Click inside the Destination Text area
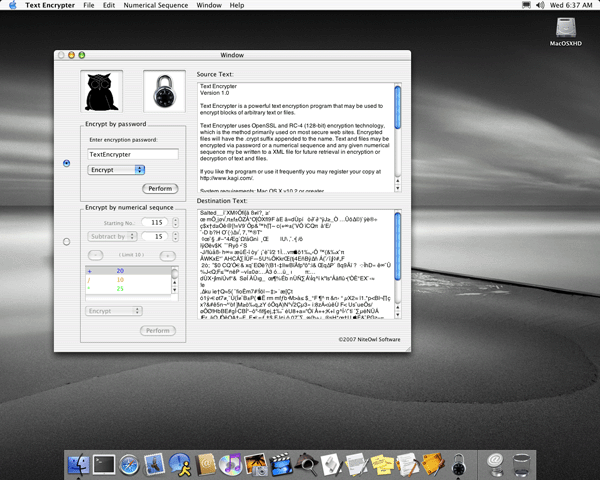Viewport: 600px width, 480px height. click(296, 264)
